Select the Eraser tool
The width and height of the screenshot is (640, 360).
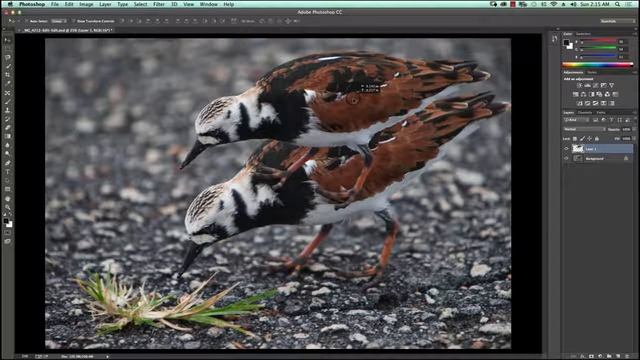coord(7,128)
